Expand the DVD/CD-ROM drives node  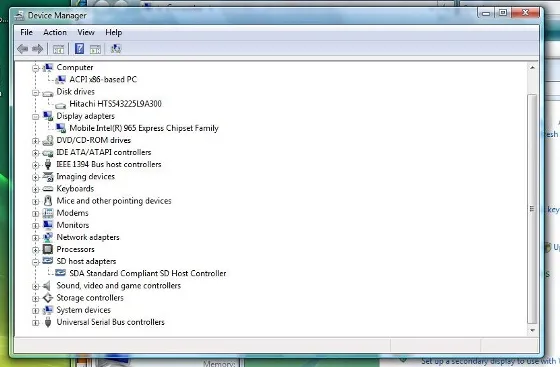[x=35, y=141]
